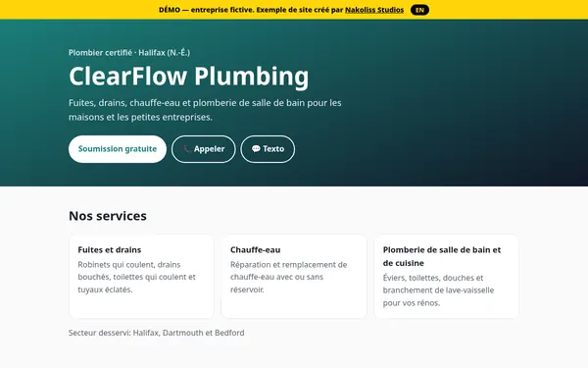Select the Fuites et drains card title

point(110,249)
